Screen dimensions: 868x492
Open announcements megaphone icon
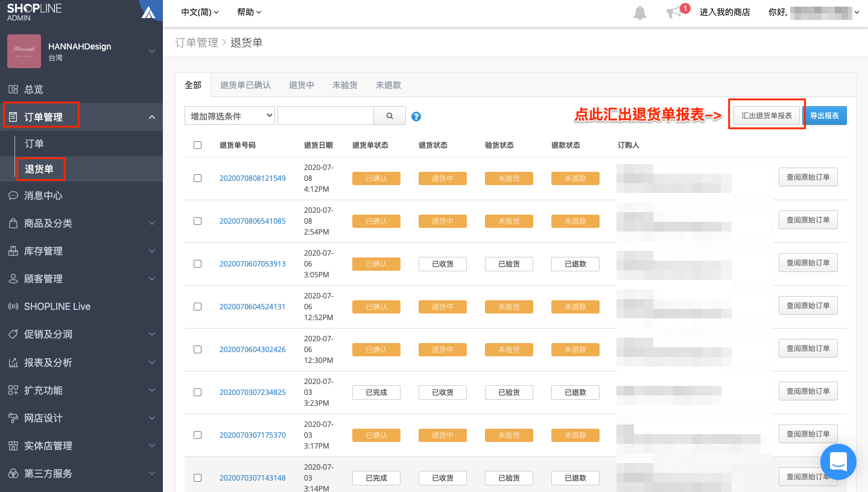674,13
